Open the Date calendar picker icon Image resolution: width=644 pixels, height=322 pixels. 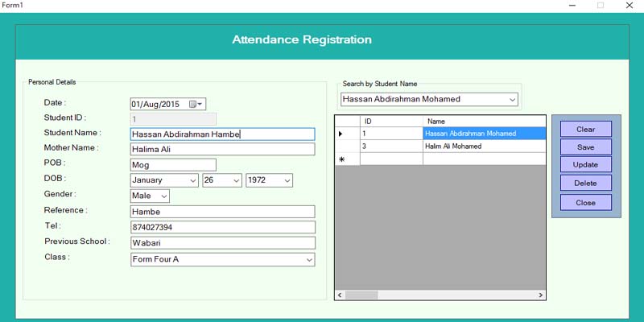(x=195, y=105)
